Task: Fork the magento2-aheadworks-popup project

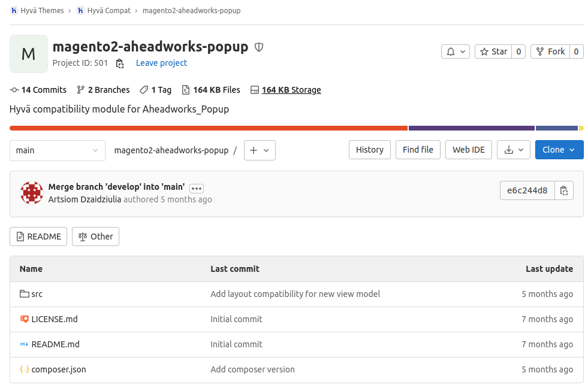Action: coord(550,51)
